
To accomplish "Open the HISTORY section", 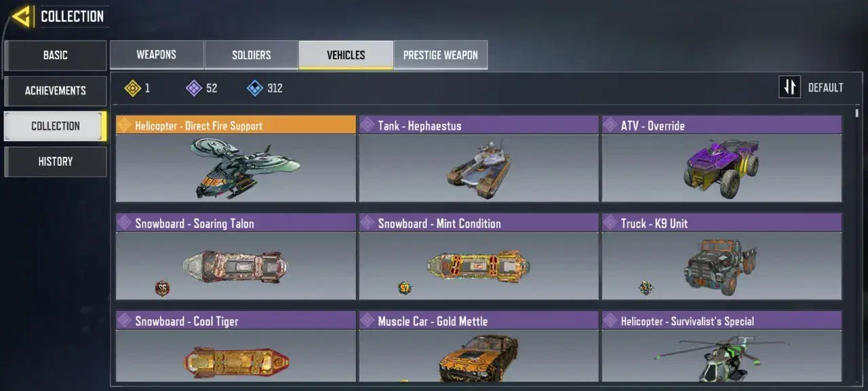I will 56,162.
